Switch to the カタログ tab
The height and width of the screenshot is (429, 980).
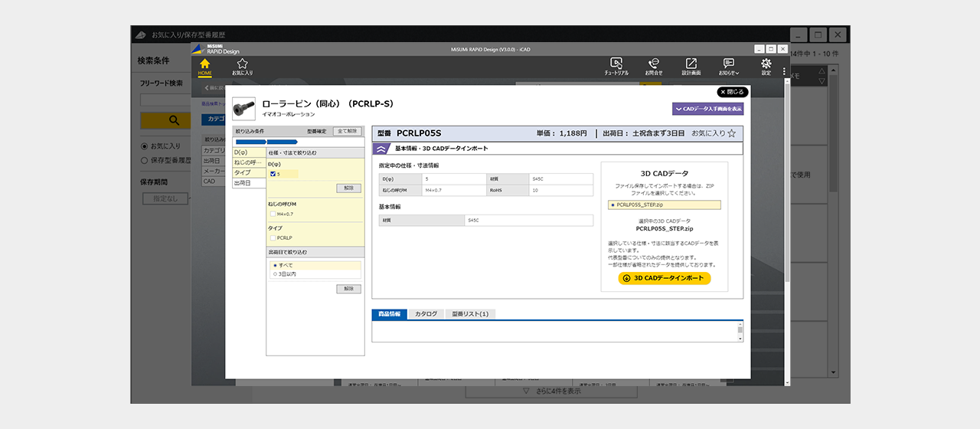click(426, 314)
